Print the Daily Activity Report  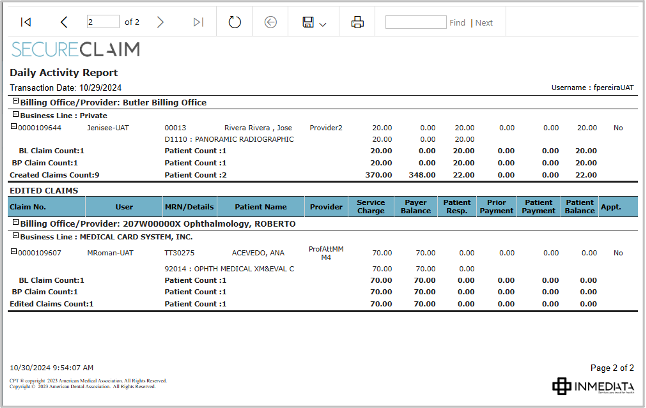pyautogui.click(x=357, y=22)
